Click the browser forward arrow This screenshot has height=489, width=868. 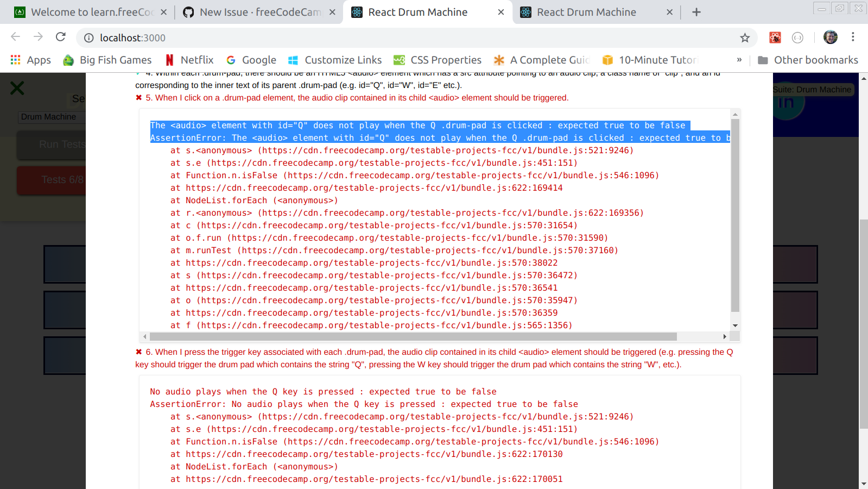pyautogui.click(x=38, y=37)
